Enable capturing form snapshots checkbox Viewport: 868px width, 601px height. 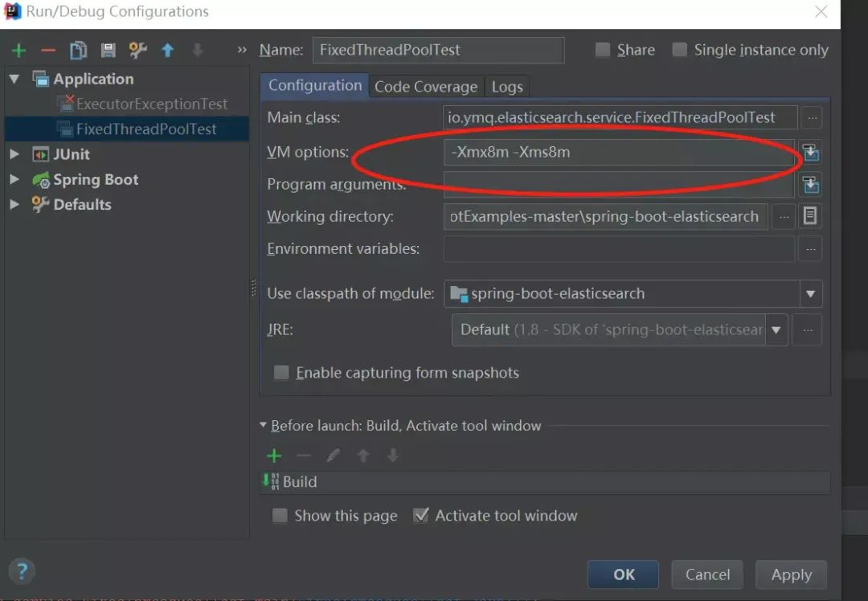[x=282, y=373]
